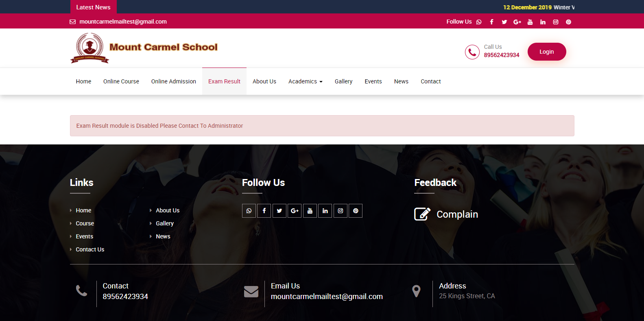Open the Contact Us footer link
644x321 pixels.
90,249
